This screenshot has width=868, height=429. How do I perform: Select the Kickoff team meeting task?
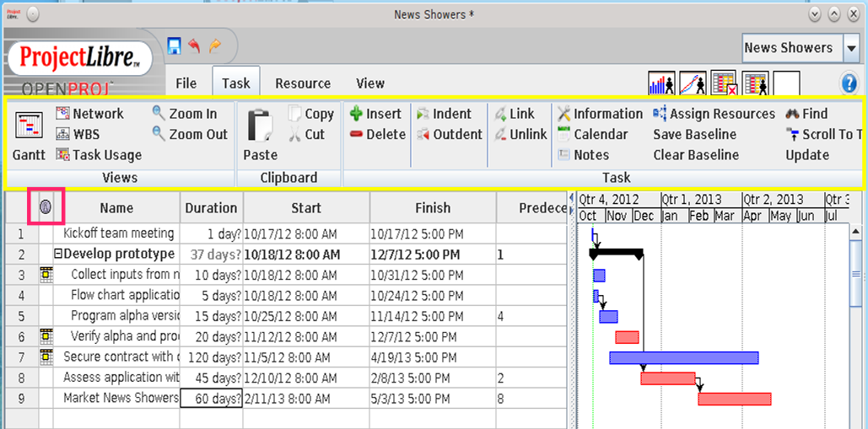[x=116, y=233]
